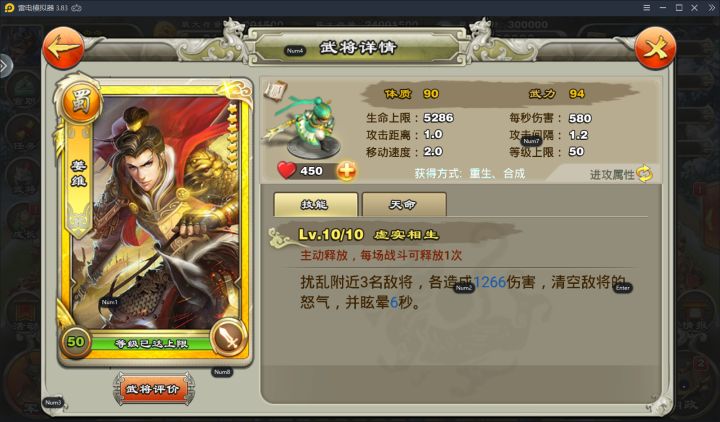The height and width of the screenshot is (422, 720).
Task: Switch to the 天命 tab
Action: click(404, 204)
